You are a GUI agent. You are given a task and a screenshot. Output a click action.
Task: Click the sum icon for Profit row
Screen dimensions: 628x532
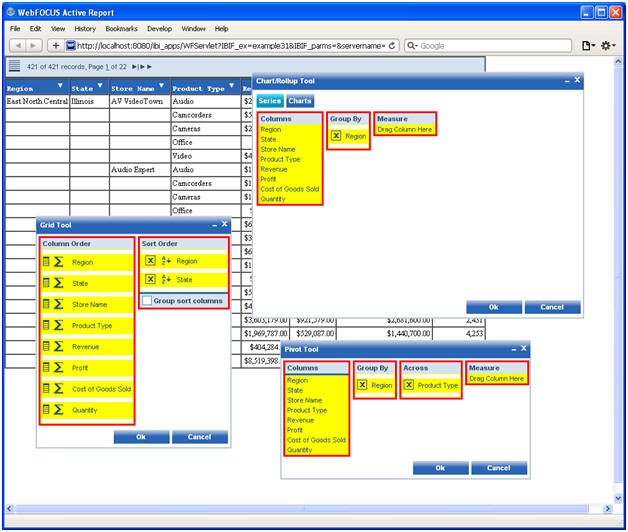58,368
